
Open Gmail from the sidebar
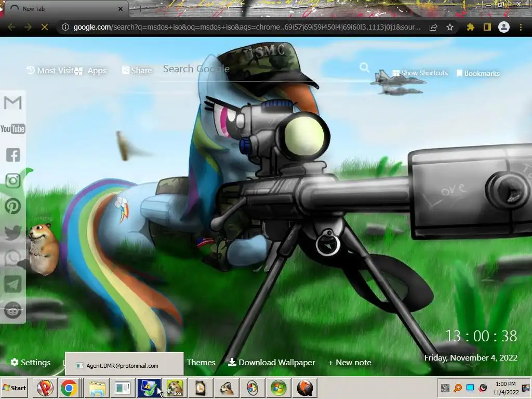(x=13, y=102)
